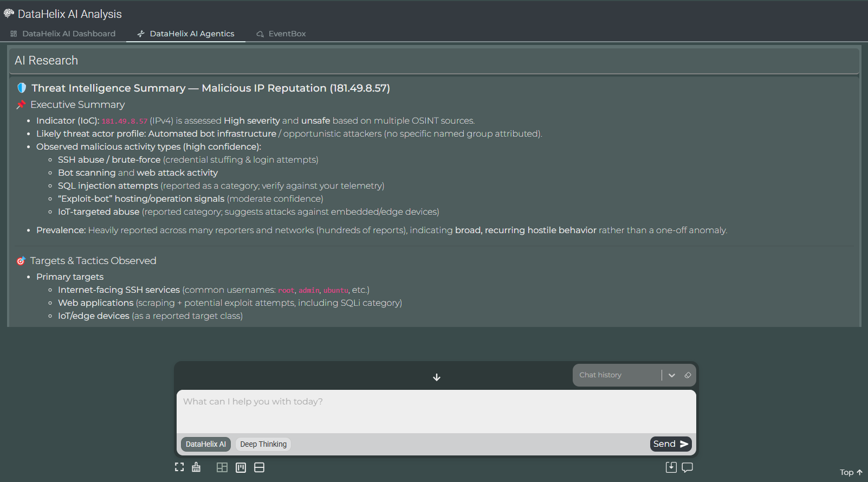Select the grid layout icon
The width and height of the screenshot is (868, 482).
222,467
